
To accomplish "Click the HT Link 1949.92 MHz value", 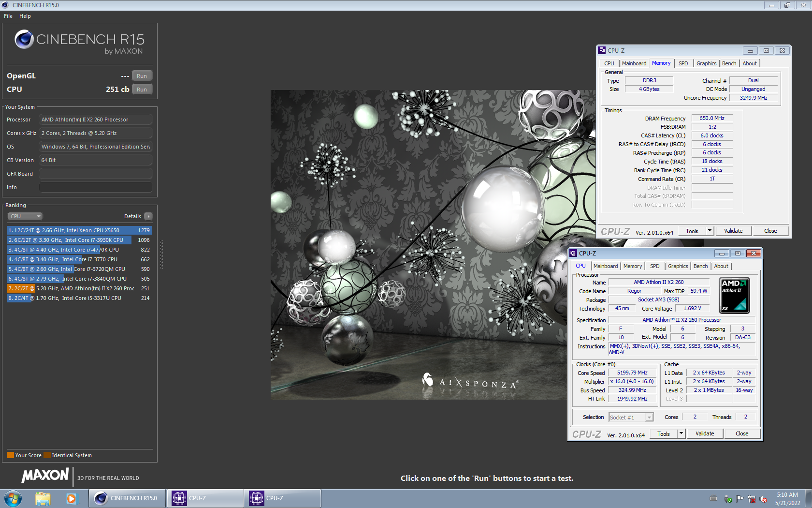I will (632, 399).
